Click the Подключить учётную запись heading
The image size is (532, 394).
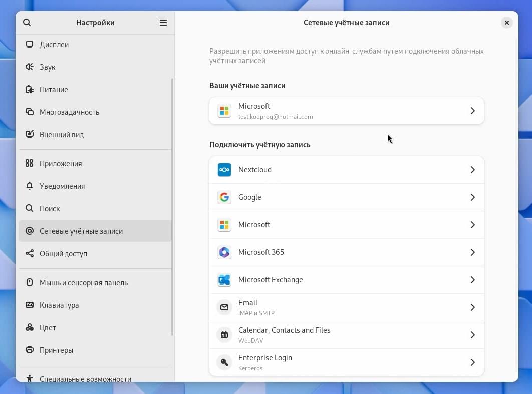(x=259, y=145)
